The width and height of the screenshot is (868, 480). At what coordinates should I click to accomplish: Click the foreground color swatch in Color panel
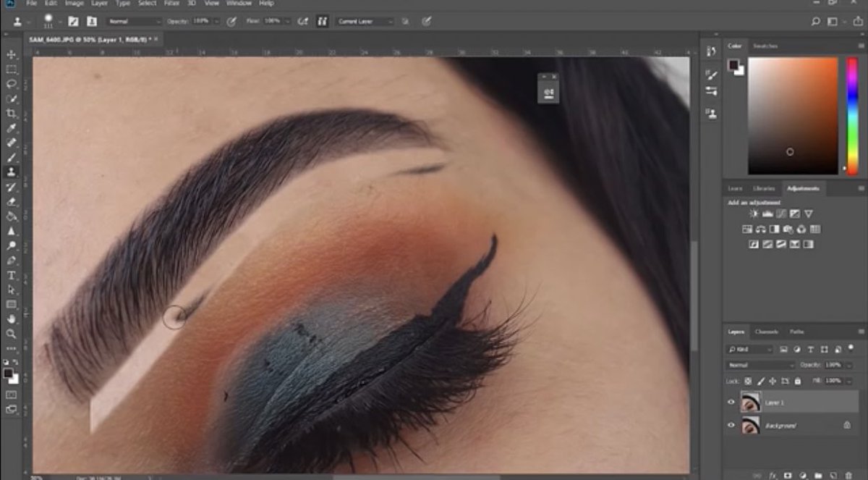[733, 64]
